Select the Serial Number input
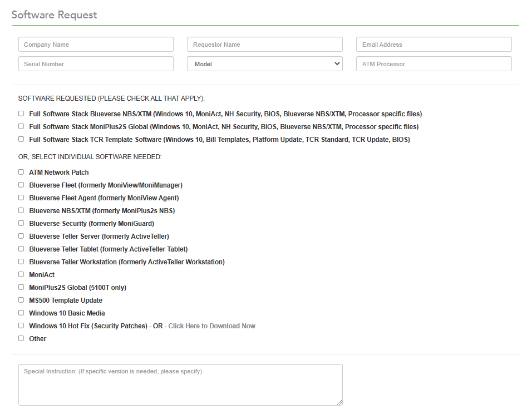This screenshot has height=414, width=532. (96, 64)
